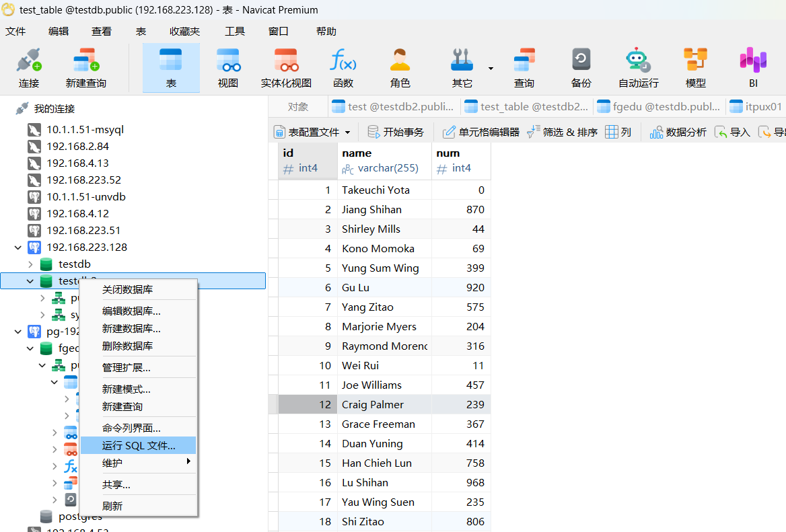
Task: Open the 模型 (Model) toolbar icon
Action: [695, 68]
